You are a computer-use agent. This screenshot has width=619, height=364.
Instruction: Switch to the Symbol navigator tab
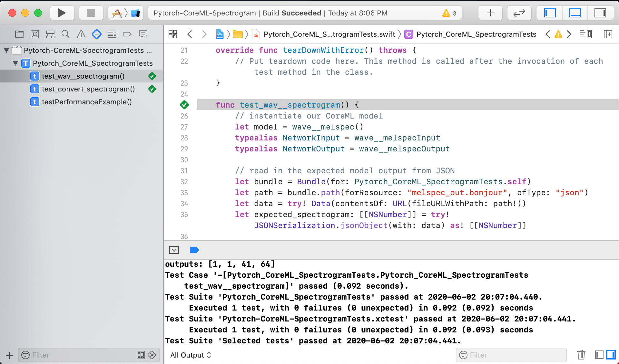pyautogui.click(x=50, y=34)
